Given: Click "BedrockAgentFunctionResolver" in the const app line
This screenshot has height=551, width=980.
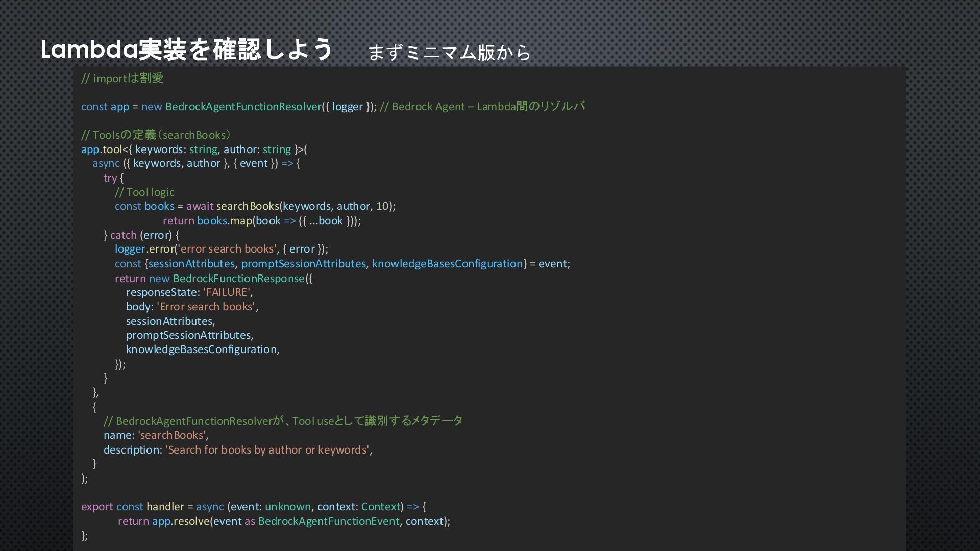Looking at the screenshot, I should point(243,107).
